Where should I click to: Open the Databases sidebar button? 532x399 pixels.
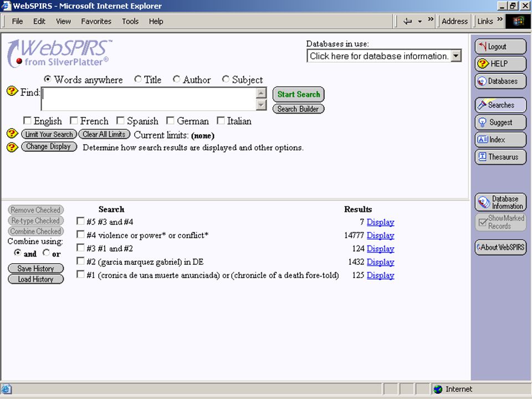pos(500,81)
